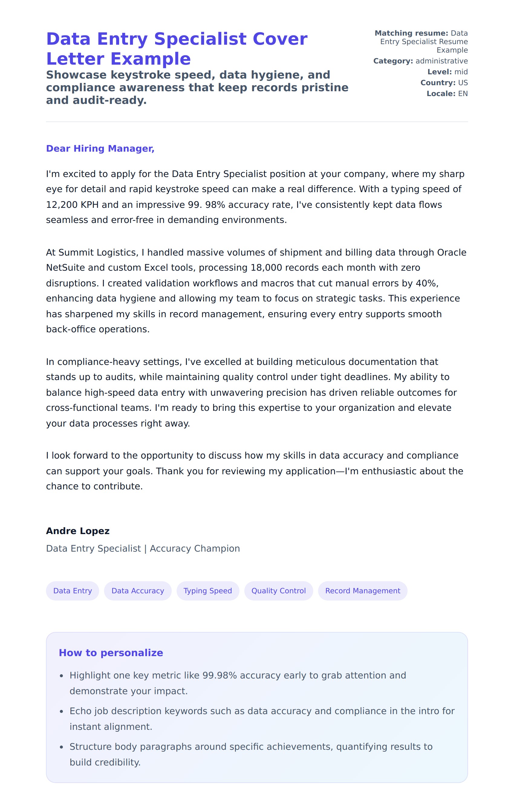Open the matching Data Entry Specialist Resume Example
The height and width of the screenshot is (812, 514).
click(x=424, y=42)
